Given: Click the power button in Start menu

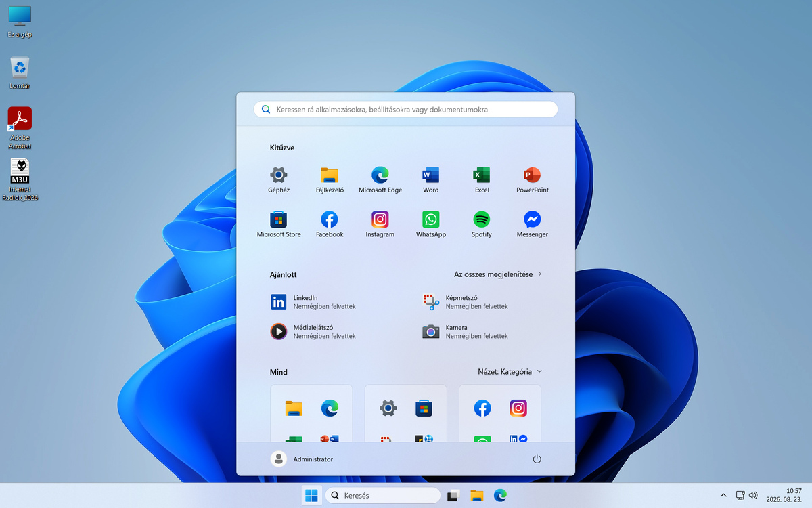Looking at the screenshot, I should point(537,459).
